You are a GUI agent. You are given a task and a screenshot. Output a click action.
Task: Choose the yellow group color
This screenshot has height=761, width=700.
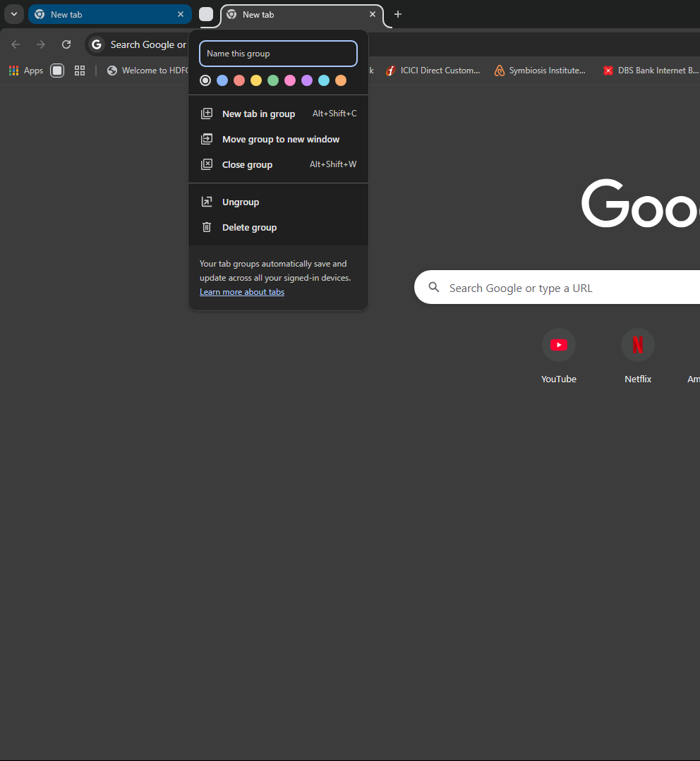coord(256,80)
